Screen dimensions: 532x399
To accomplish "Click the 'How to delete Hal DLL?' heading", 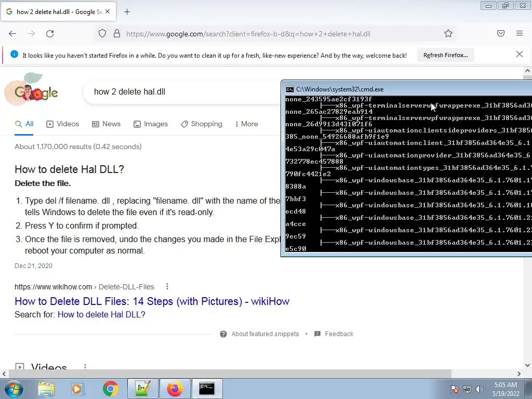I will click(x=69, y=169).
